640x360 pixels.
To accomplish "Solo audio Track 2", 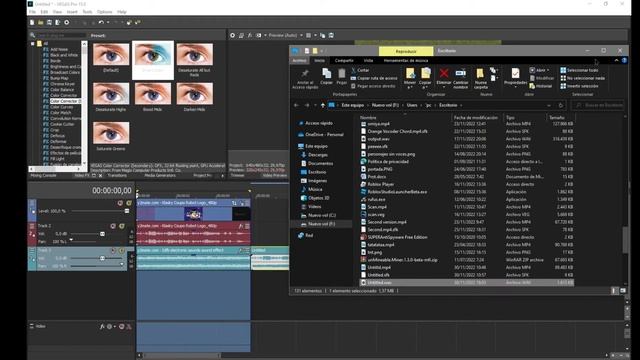I will click(122, 226).
